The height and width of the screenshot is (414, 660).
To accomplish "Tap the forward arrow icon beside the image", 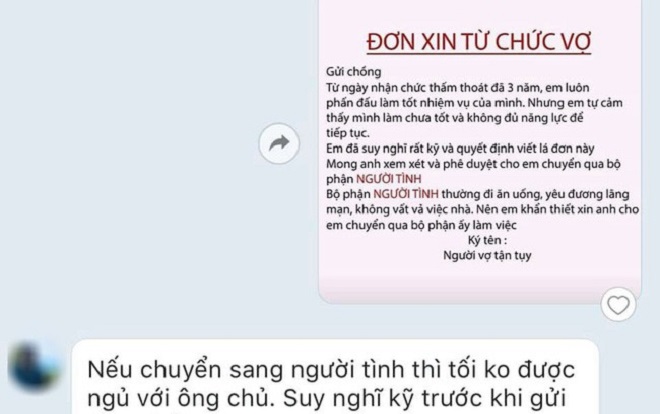I will 279,143.
